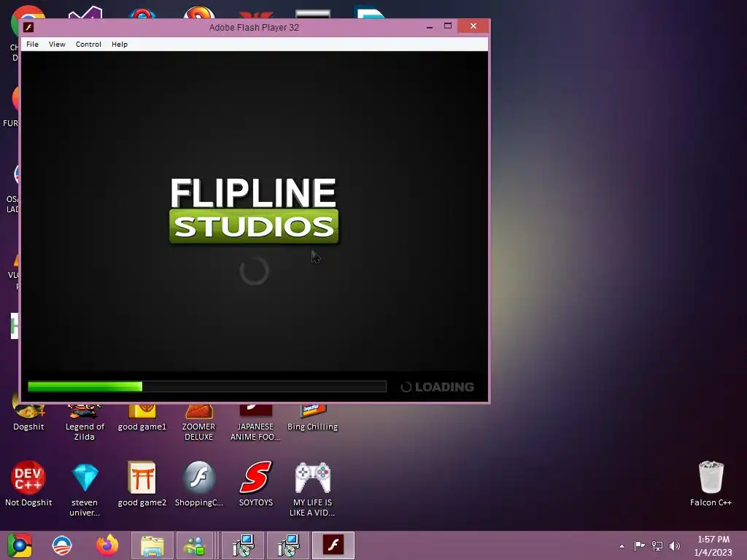Viewport: 747px width, 560px height.
Task: Open the File menu in Flash Player
Action: tap(32, 44)
